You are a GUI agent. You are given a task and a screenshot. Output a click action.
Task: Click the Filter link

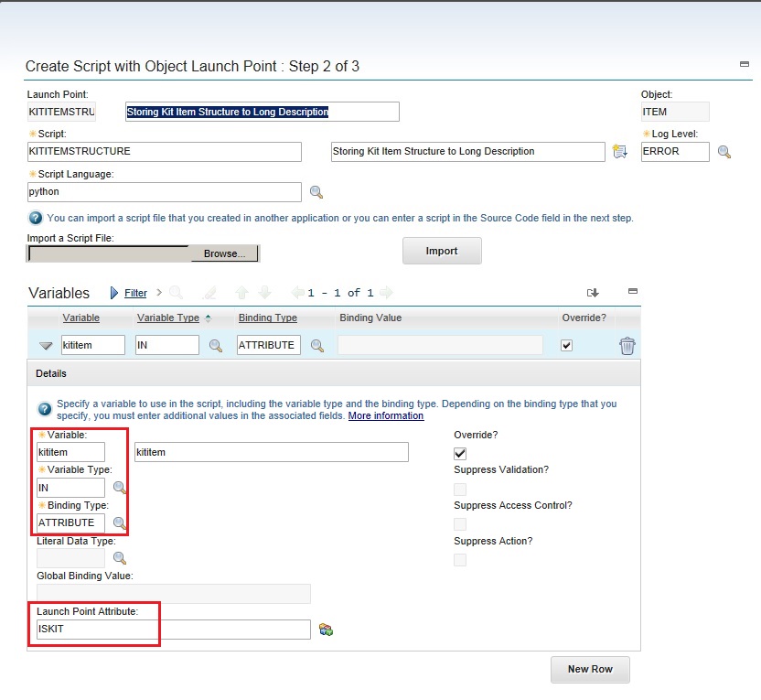[135, 293]
